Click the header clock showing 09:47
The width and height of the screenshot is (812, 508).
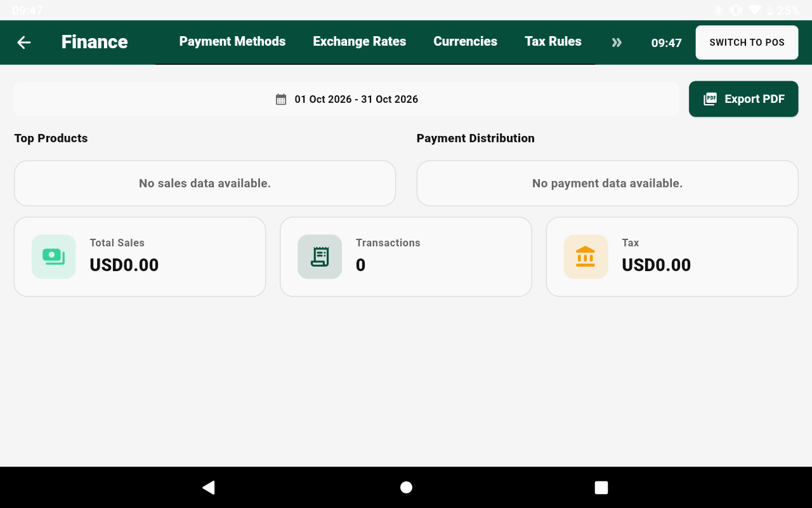pos(667,43)
